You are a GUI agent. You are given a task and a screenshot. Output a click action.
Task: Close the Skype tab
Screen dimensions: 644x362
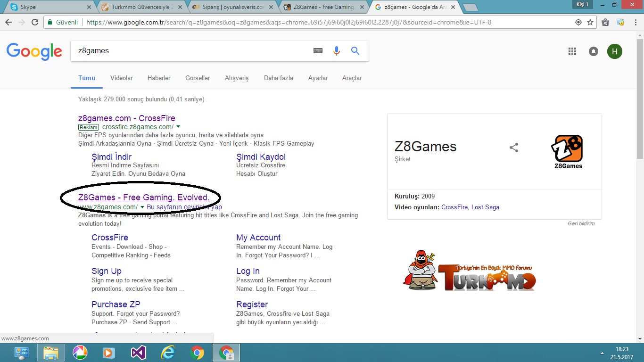pyautogui.click(x=90, y=7)
